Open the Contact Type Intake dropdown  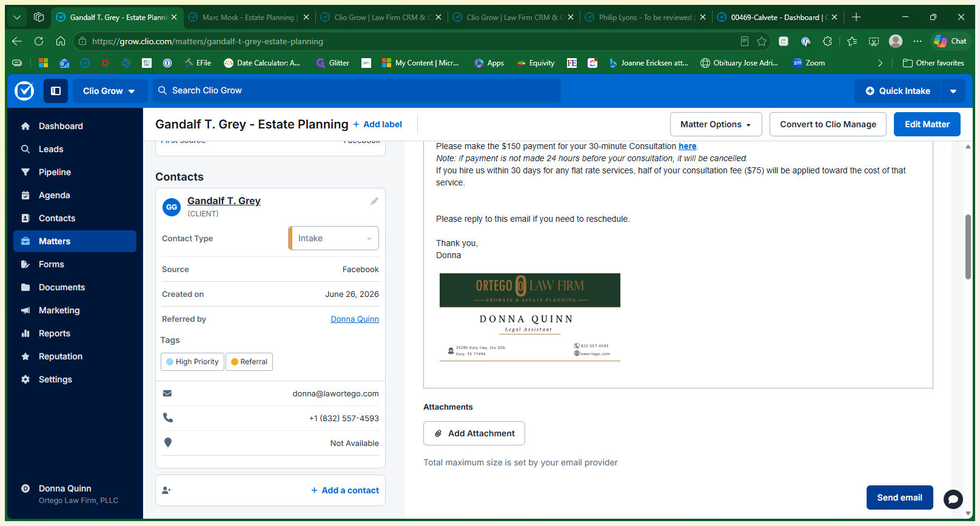[x=334, y=238]
